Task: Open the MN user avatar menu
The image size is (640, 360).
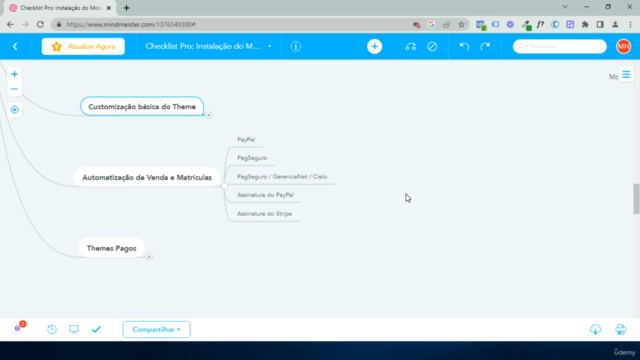Action: pyautogui.click(x=623, y=47)
